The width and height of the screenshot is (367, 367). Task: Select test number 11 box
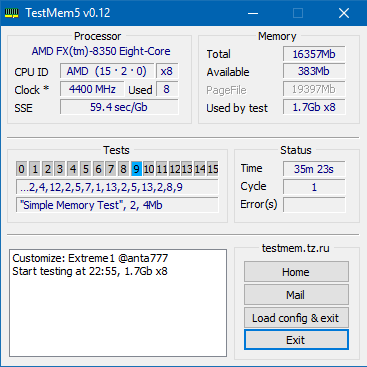tap(162, 169)
